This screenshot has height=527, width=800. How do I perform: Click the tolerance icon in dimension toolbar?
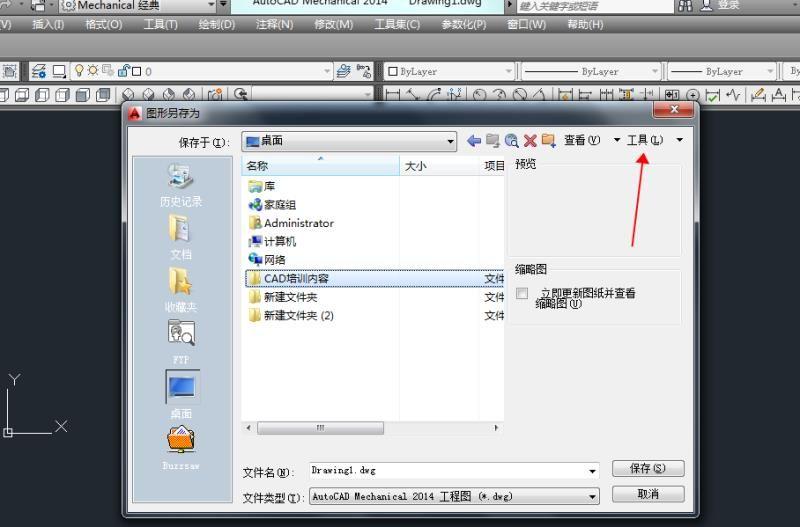pyautogui.click(x=672, y=95)
